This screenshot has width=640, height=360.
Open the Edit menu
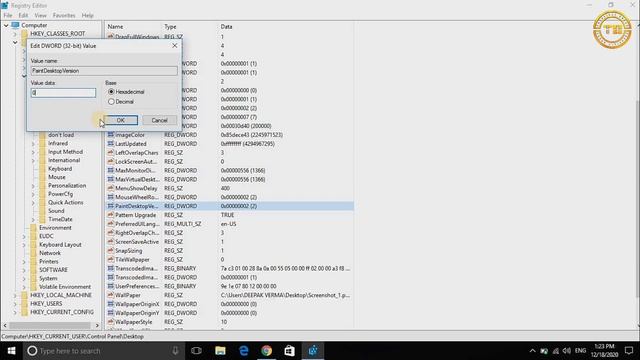(23, 16)
